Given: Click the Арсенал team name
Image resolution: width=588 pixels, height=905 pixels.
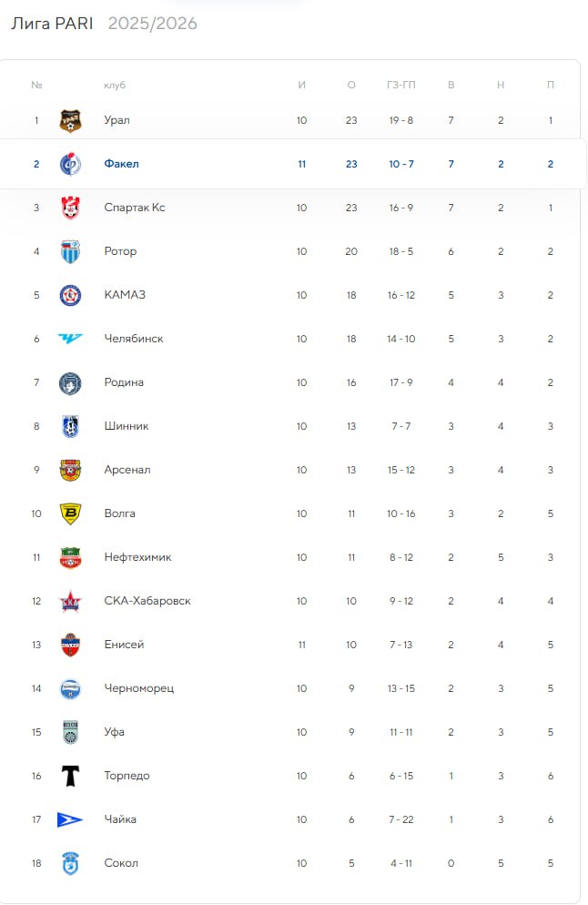Looking at the screenshot, I should click(x=127, y=470).
